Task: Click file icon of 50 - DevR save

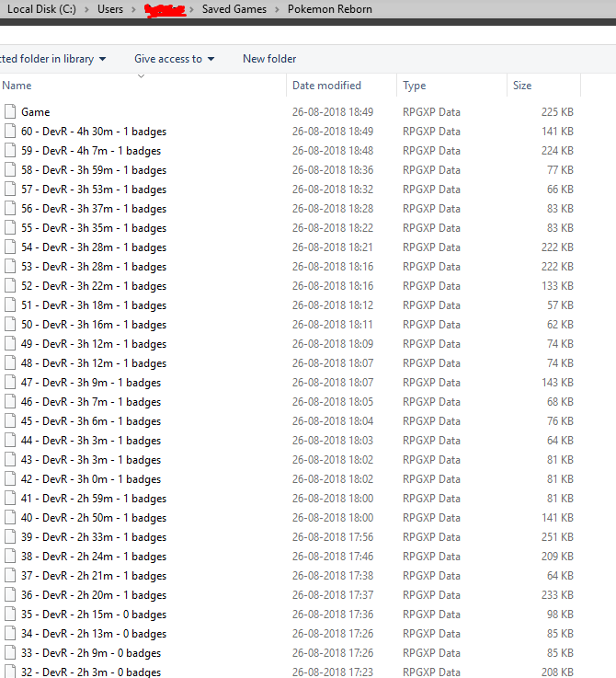Action: [x=10, y=325]
